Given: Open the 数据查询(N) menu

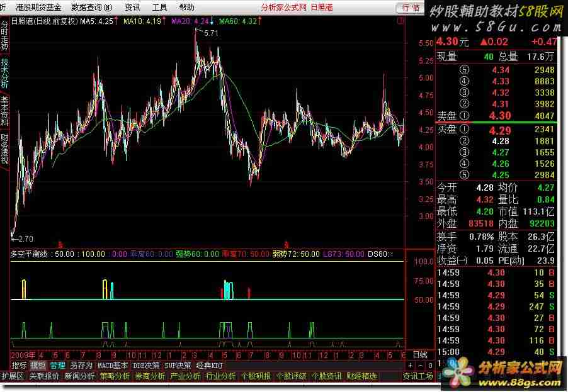Looking at the screenshot, I should coord(92,8).
